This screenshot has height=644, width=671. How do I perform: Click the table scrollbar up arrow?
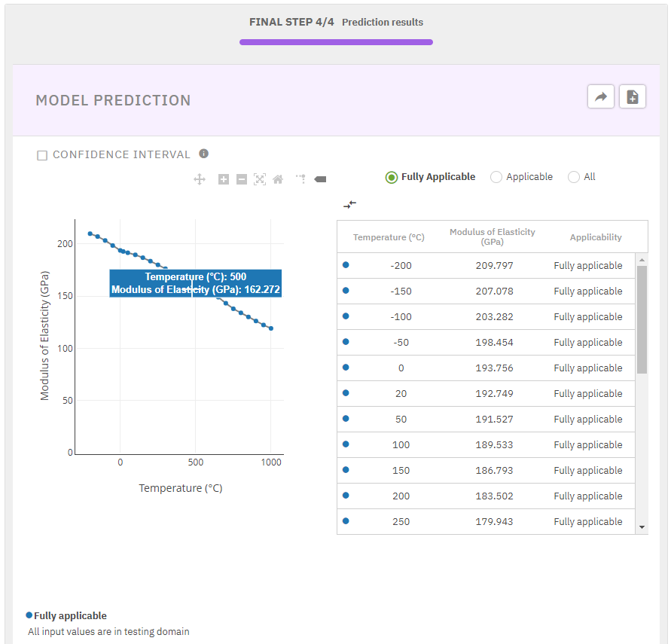642,259
